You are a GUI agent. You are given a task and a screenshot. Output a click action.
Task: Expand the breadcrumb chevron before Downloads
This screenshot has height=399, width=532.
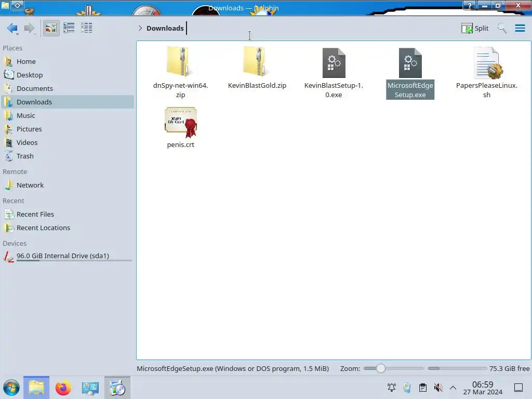click(140, 28)
